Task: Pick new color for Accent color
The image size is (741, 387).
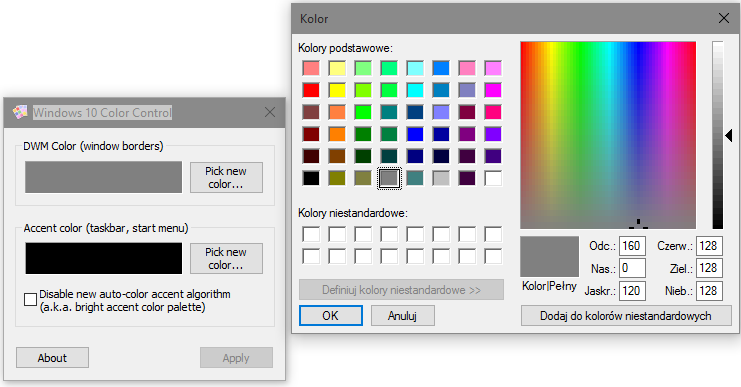Action: click(x=226, y=258)
